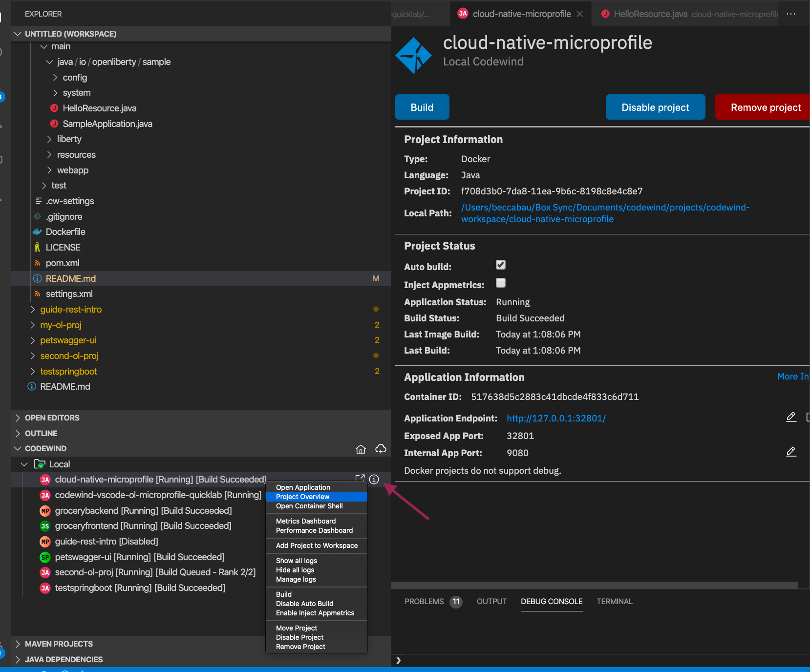The width and height of the screenshot is (810, 672).
Task: Close the cloud-native-microprofile tab
Action: click(x=579, y=14)
